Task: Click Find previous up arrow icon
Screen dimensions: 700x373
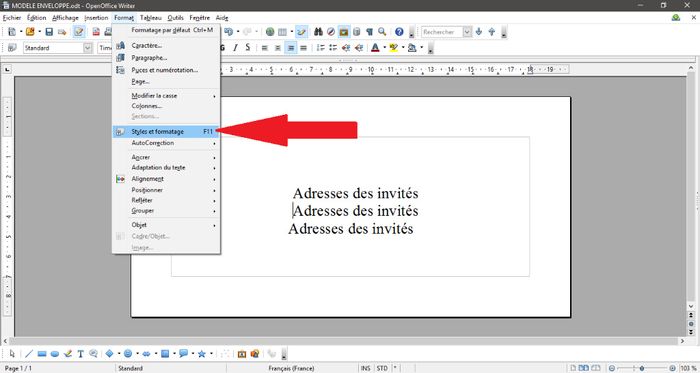Action: (x=492, y=32)
